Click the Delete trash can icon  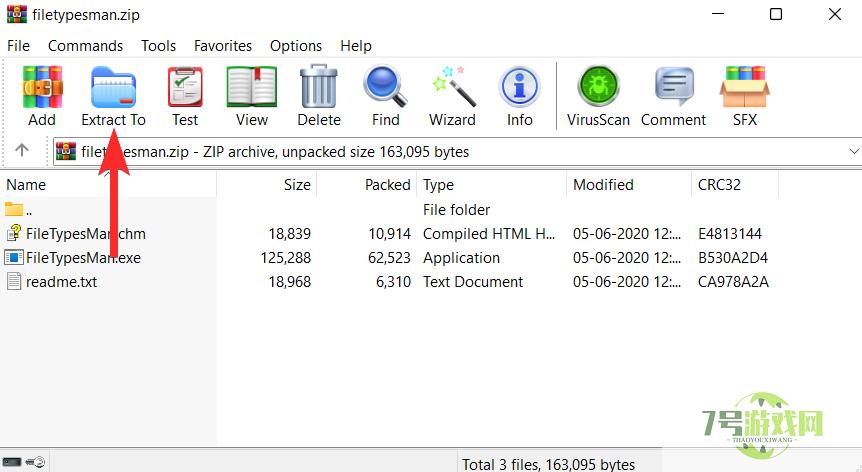pyautogui.click(x=319, y=86)
